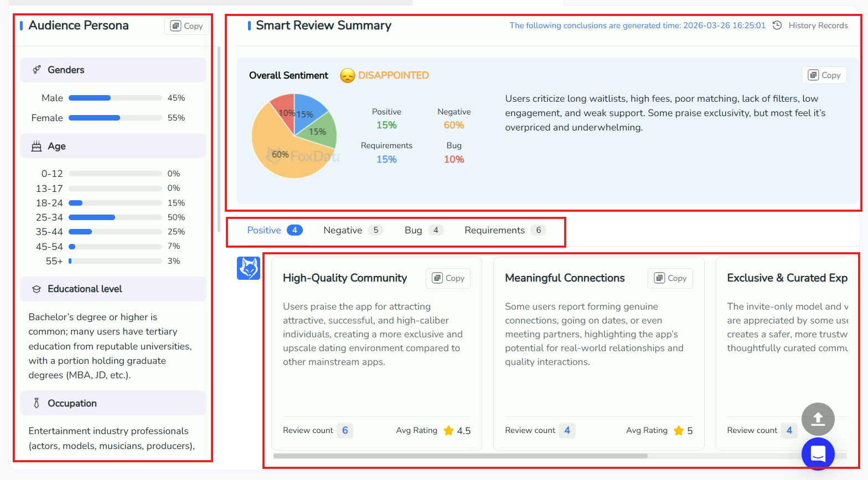Image resolution: width=868 pixels, height=480 pixels.
Task: Copy the Meaningful Connections card
Action: tap(670, 278)
